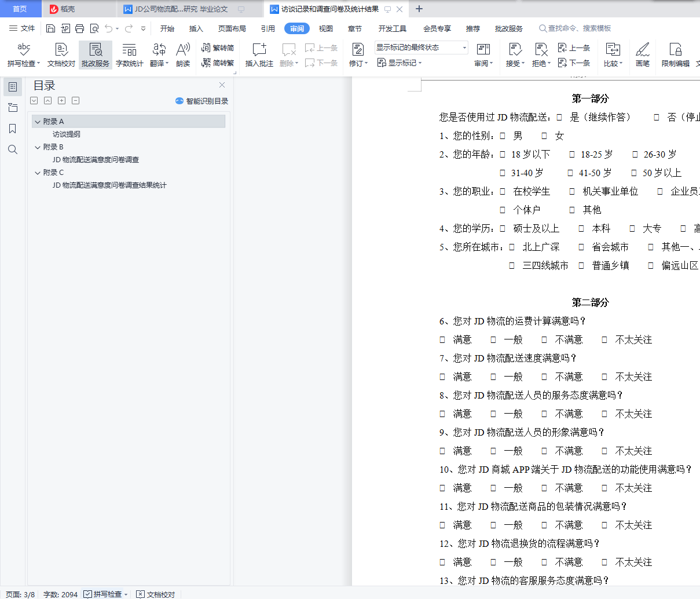Switch to the 开发工具 ribbon tab
The height and width of the screenshot is (599, 700).
click(x=393, y=28)
